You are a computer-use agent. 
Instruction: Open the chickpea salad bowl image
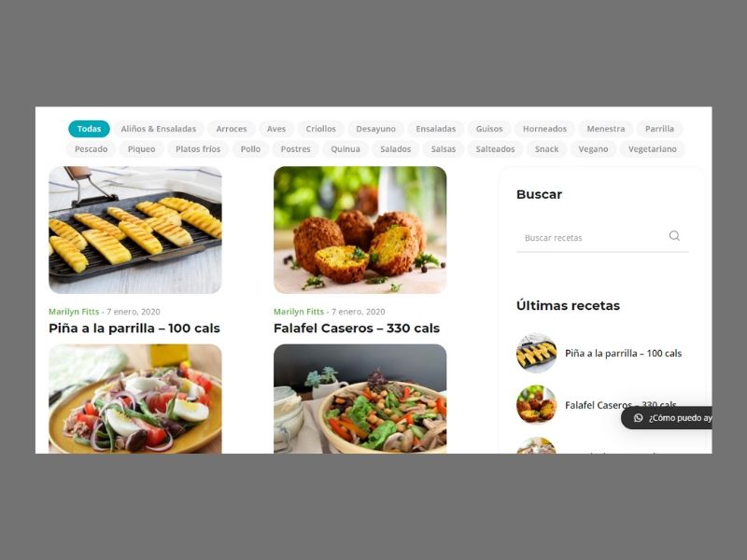point(360,399)
